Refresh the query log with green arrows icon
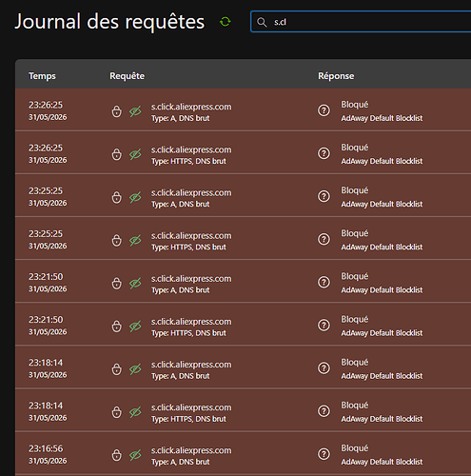This screenshot has height=476, width=471. click(x=226, y=22)
